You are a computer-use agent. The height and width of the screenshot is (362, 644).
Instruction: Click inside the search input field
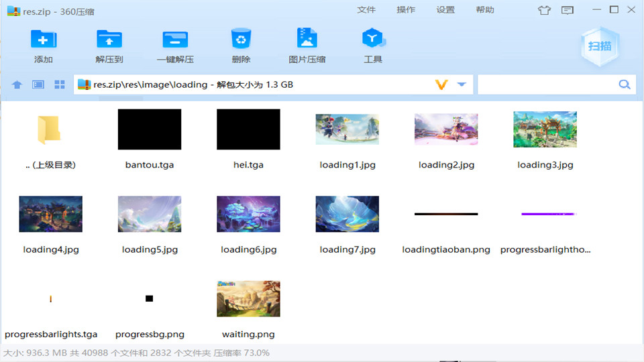[x=547, y=84]
